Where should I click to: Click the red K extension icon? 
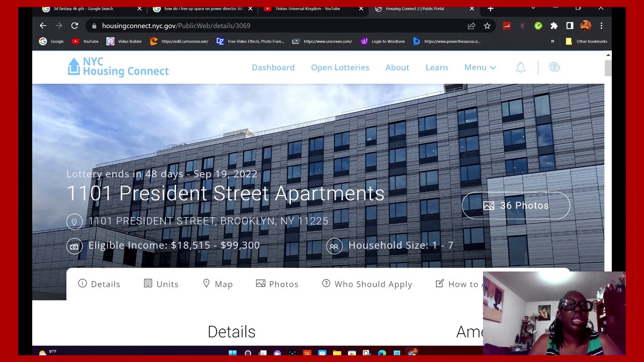522,26
